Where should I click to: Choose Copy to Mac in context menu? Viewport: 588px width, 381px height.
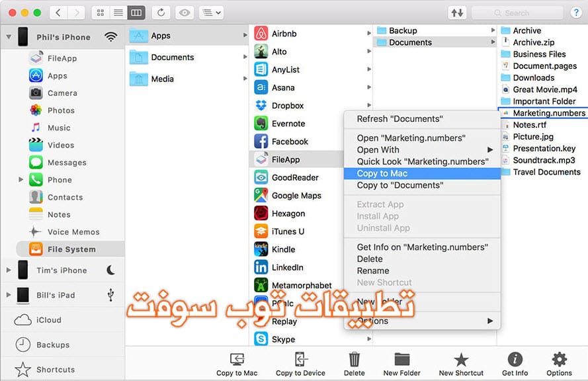tap(422, 173)
